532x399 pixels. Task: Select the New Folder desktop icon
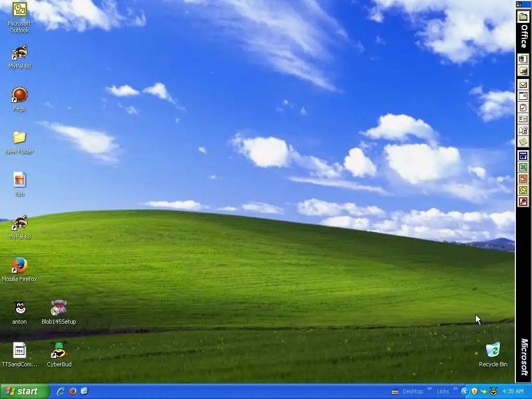point(19,142)
